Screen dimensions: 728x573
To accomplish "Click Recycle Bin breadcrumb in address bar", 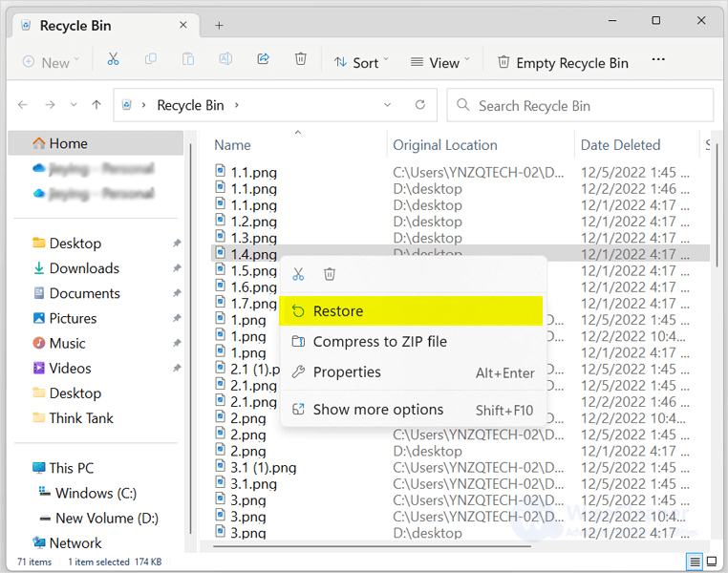I will 190,105.
